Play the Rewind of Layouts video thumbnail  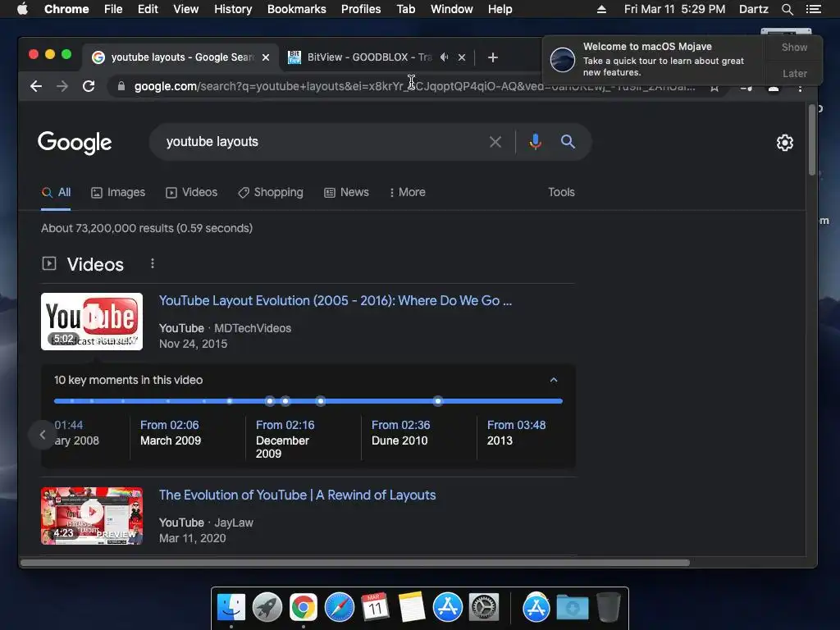[92, 516]
